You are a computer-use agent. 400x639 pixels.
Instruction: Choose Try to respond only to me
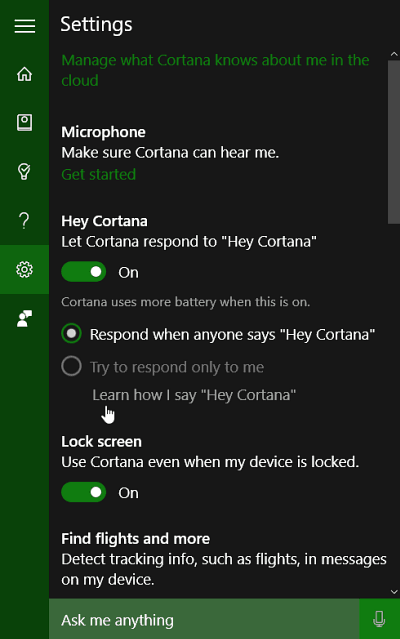[163, 367]
